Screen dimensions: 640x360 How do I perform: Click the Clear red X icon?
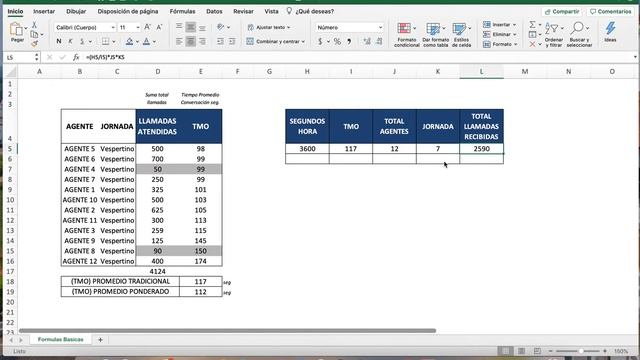point(532,44)
